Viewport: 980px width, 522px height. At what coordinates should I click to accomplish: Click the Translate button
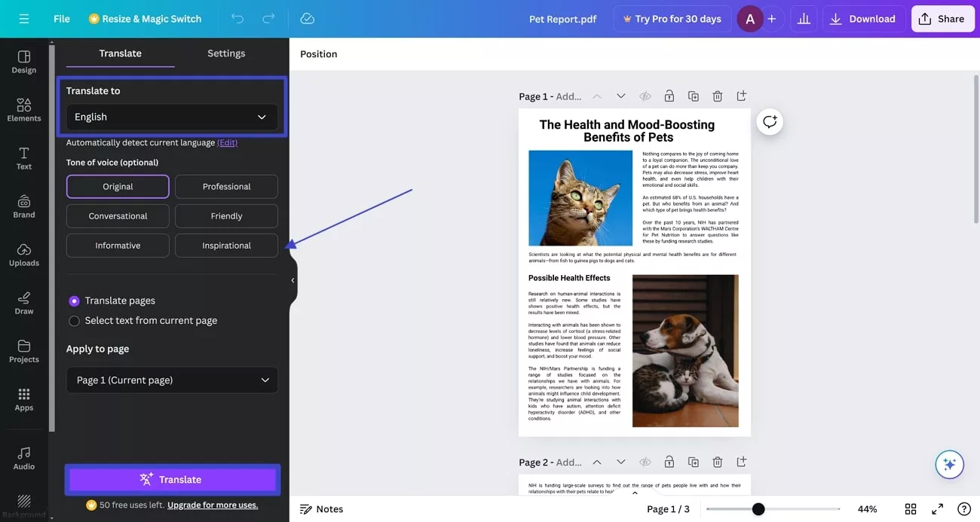pos(172,479)
